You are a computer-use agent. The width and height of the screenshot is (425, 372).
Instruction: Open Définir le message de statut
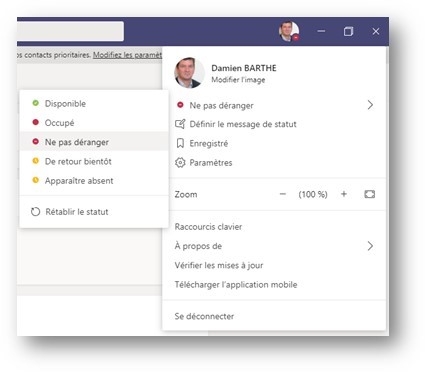243,124
